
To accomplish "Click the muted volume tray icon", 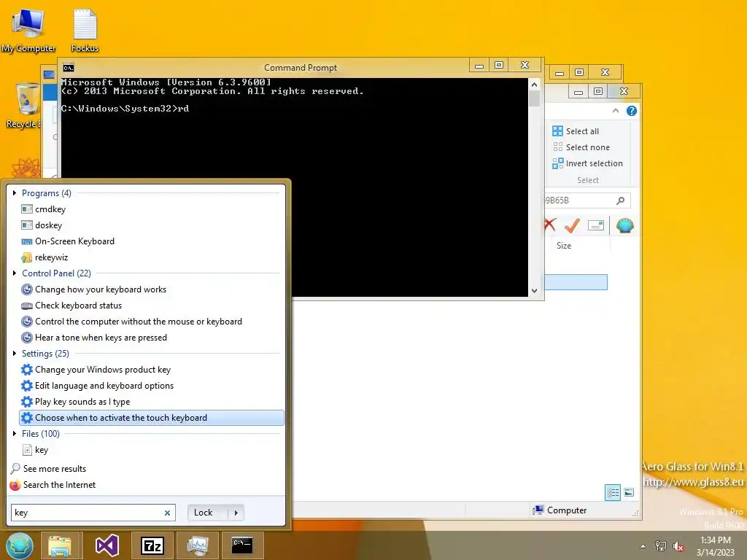I will point(678,546).
